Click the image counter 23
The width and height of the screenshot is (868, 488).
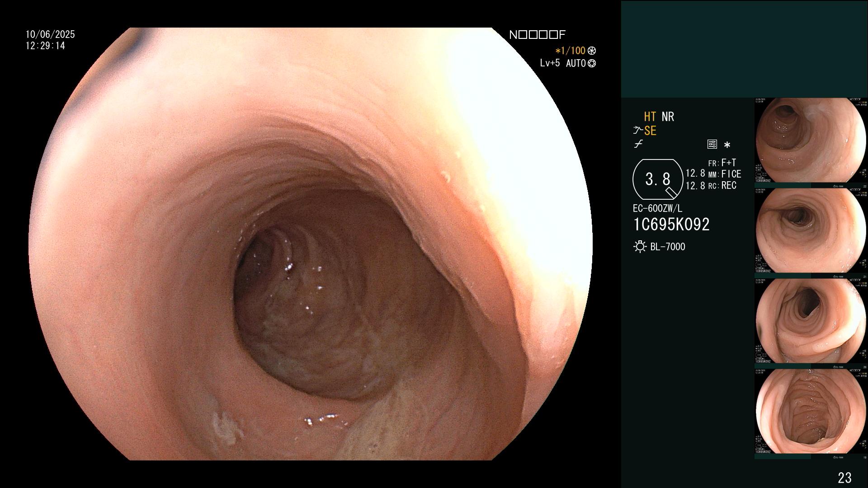[x=844, y=477]
